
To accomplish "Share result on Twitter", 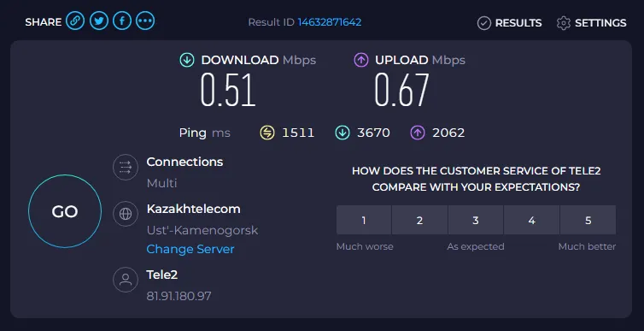I will pos(98,21).
